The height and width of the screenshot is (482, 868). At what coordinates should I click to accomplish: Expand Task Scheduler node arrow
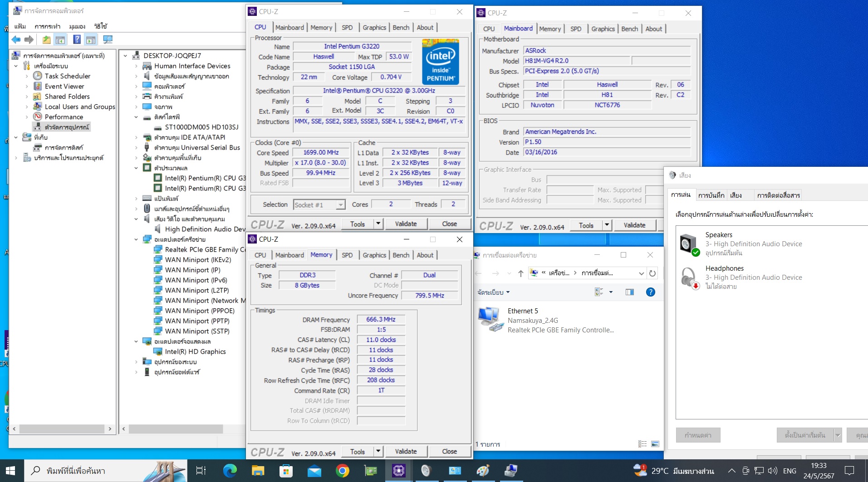click(27, 76)
